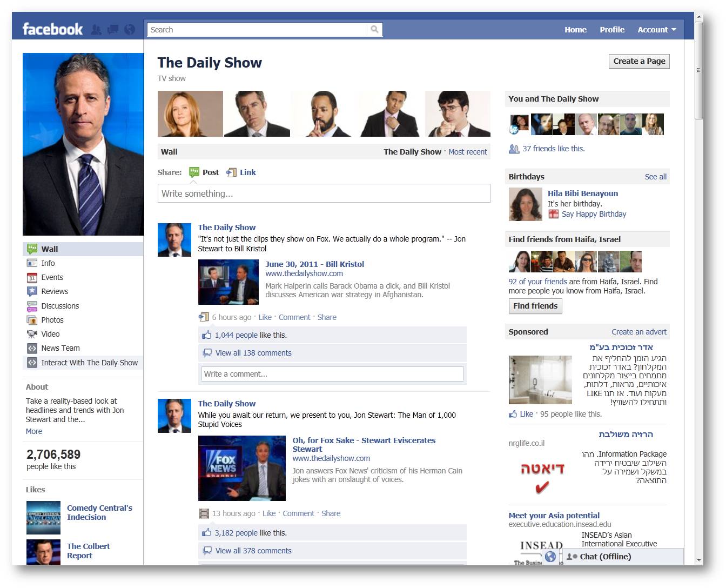Open the June 30, 2011 - Bill Kristol link
Screen dimensions: 726x588
[x=314, y=264]
